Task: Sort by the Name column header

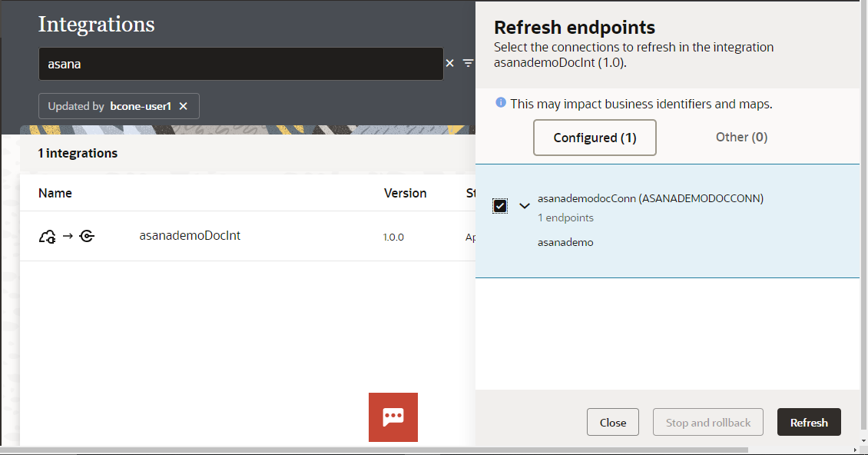Action: tap(54, 193)
